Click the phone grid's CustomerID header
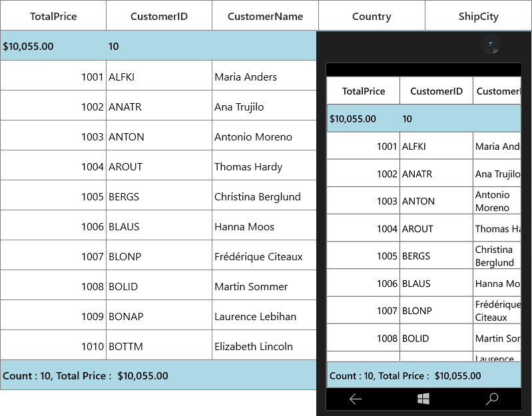Viewport: 532px width, 416px height. click(x=436, y=91)
